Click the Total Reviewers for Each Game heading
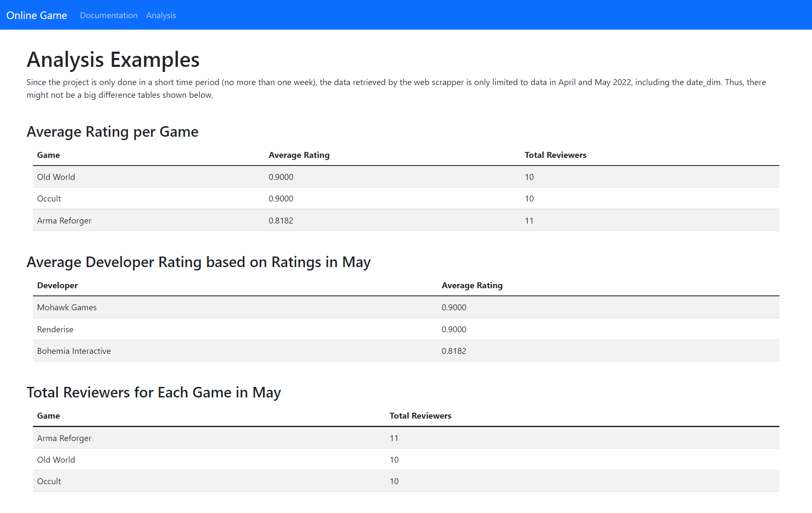Image resolution: width=812 pixels, height=513 pixels. pyautogui.click(x=154, y=392)
